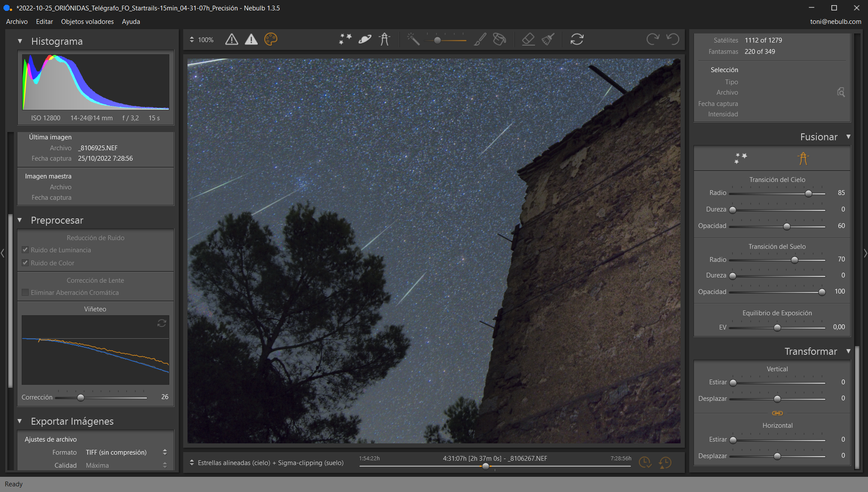The image size is (868, 492).
Task: Click the filled warning triangle icon
Action: click(x=251, y=40)
